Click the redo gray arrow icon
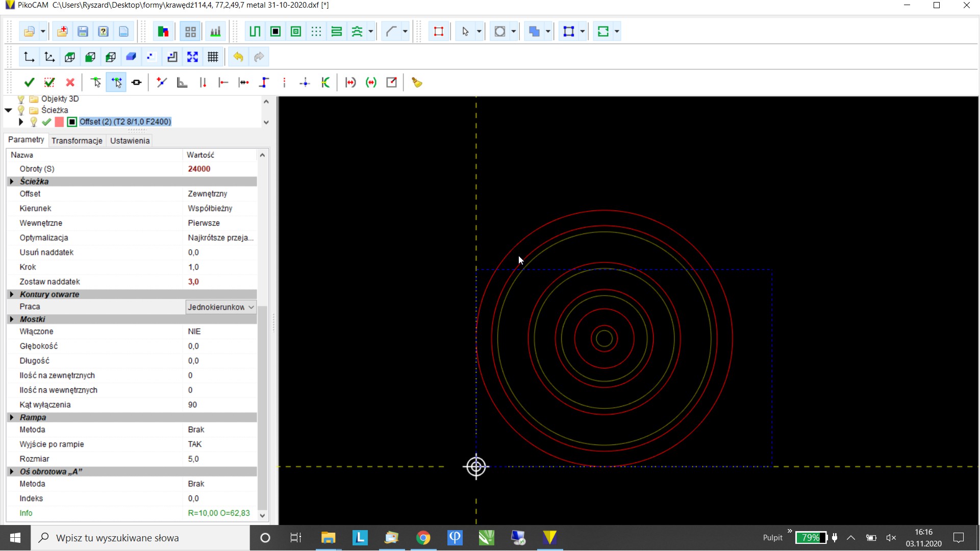This screenshot has width=980, height=551. coord(259,57)
